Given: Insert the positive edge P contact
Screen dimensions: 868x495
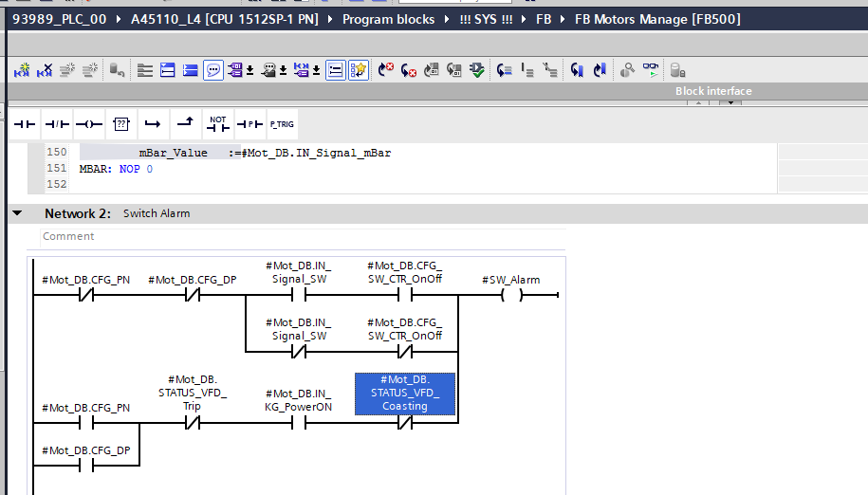Looking at the screenshot, I should tap(249, 124).
